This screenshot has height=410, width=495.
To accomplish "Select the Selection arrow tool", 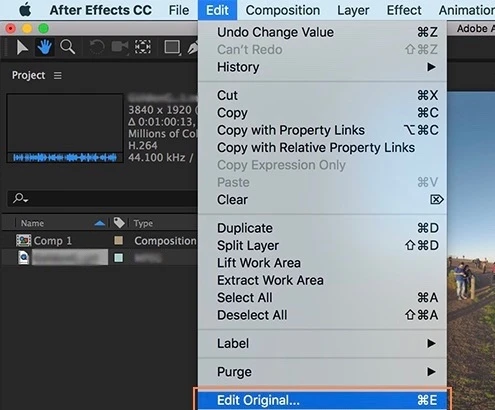I will 22,47.
